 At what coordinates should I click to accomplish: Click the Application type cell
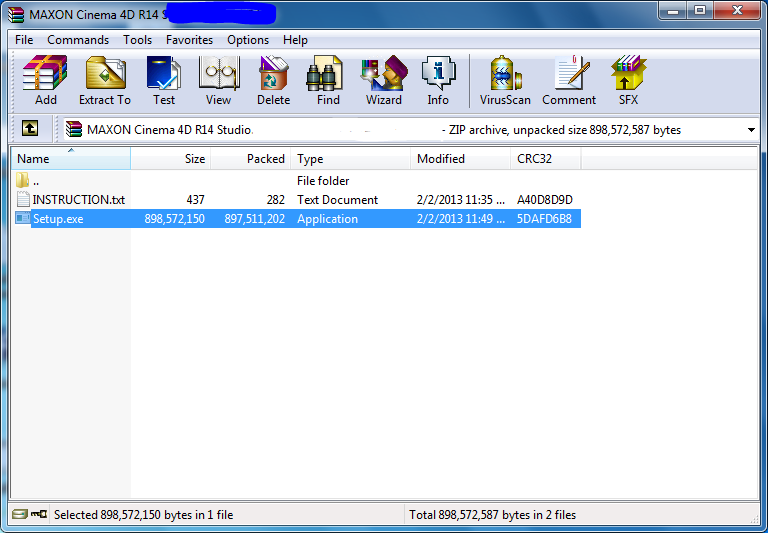pos(327,219)
